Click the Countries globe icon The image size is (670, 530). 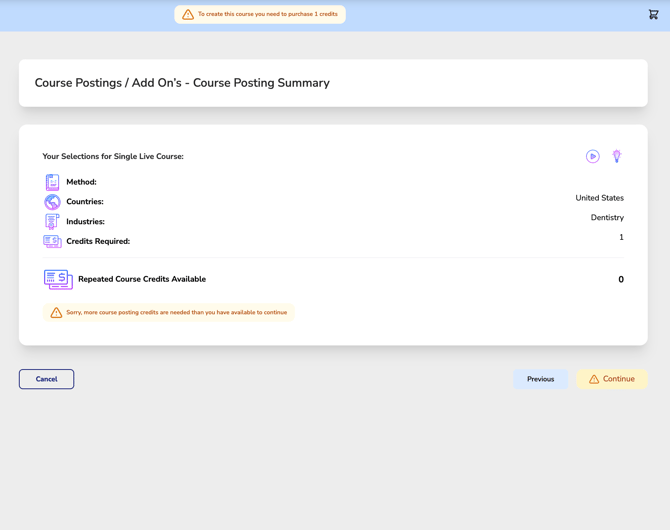[52, 202]
